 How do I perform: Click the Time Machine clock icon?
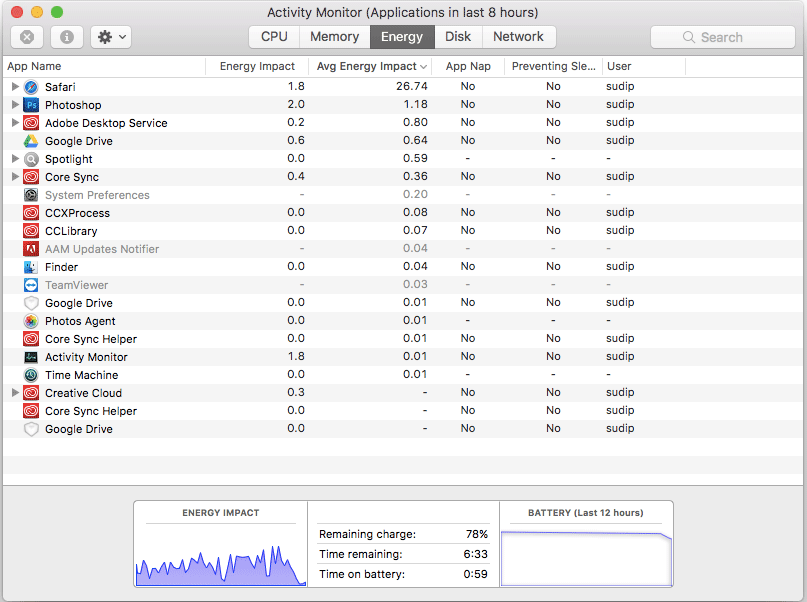[31, 375]
